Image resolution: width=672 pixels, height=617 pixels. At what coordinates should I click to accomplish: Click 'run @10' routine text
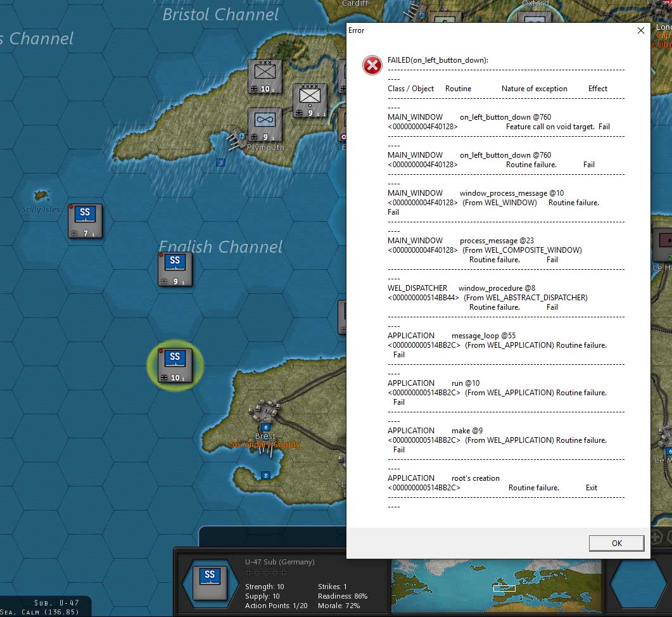click(x=466, y=383)
